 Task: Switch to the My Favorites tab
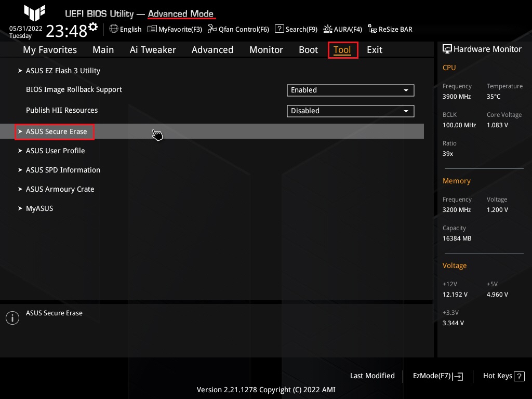click(x=50, y=50)
